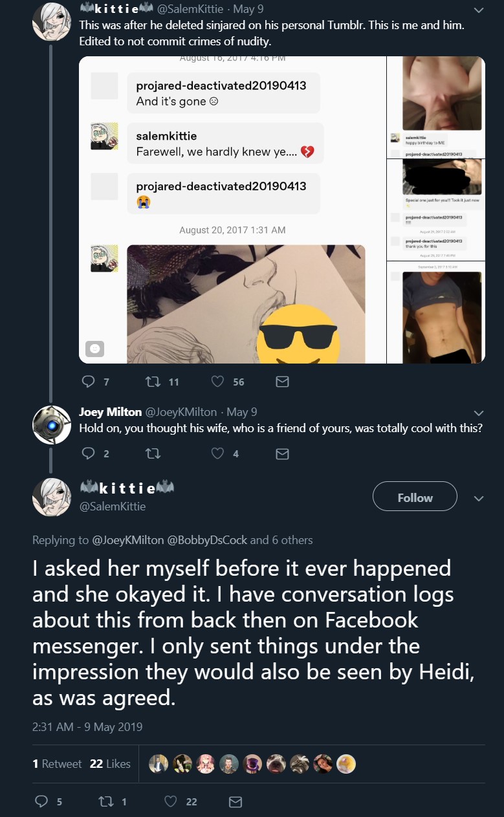Expand options chevron on Joey Milton's tweet
The height and width of the screenshot is (817, 504).
[479, 413]
